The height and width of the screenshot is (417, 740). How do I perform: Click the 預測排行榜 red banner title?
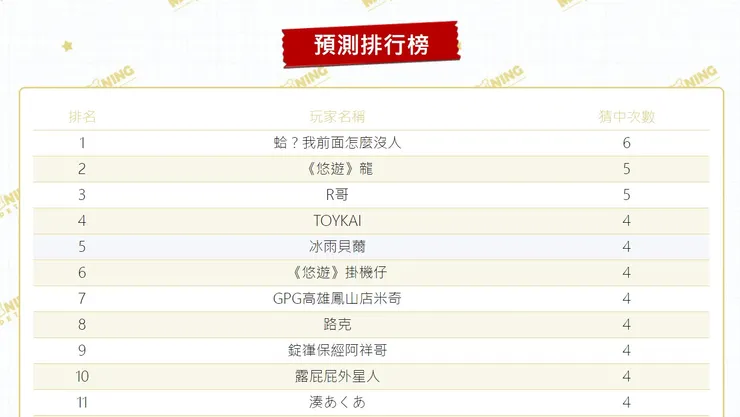tap(371, 45)
